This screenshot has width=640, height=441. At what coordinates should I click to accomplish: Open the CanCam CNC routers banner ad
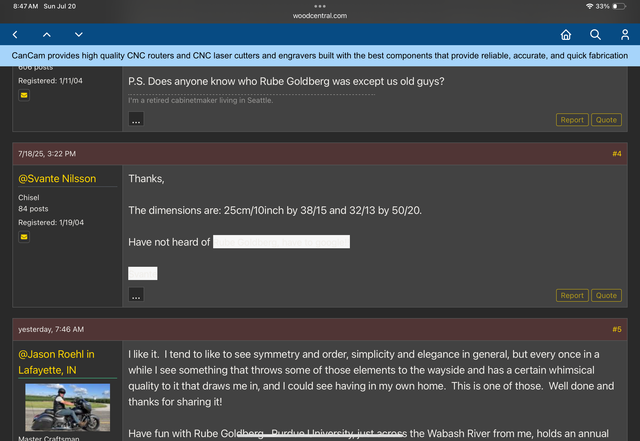pyautogui.click(x=320, y=56)
